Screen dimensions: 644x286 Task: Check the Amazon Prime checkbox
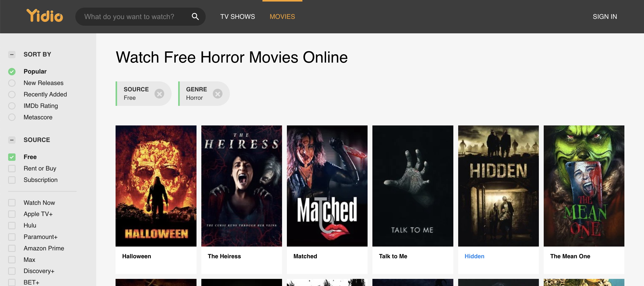[12, 248]
